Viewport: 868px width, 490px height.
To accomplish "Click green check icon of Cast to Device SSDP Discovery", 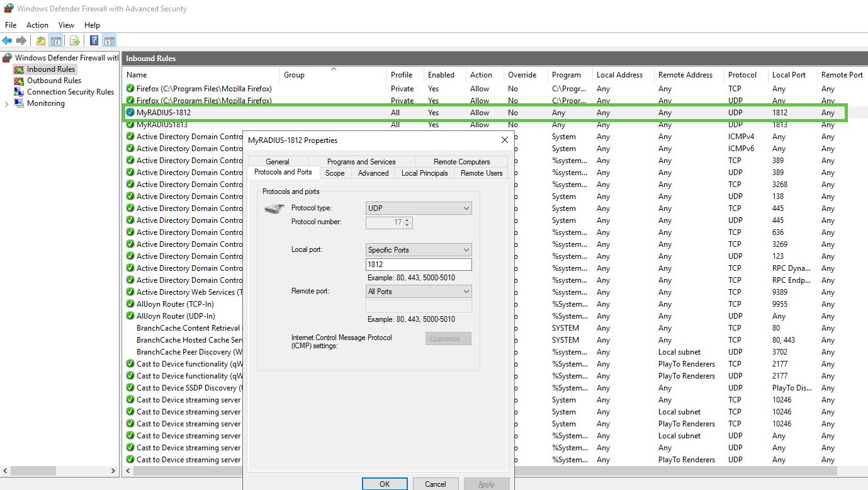I will [130, 388].
